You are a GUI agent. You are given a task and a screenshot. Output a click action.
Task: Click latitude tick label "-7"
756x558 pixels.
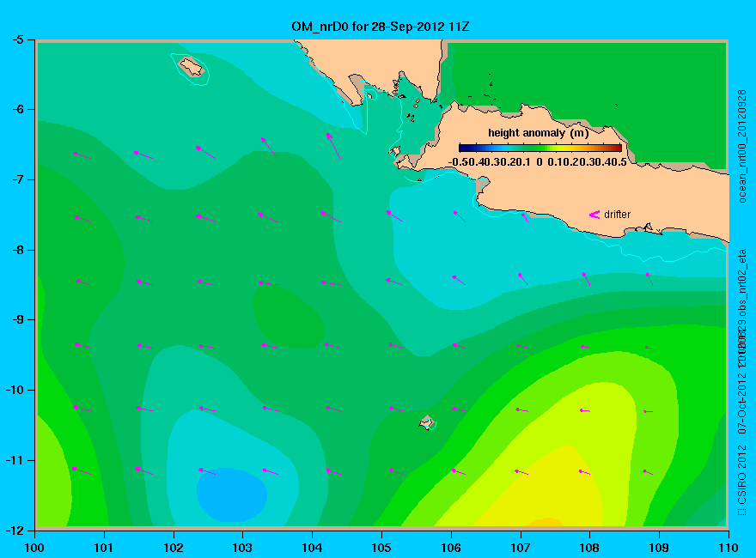tap(17, 179)
